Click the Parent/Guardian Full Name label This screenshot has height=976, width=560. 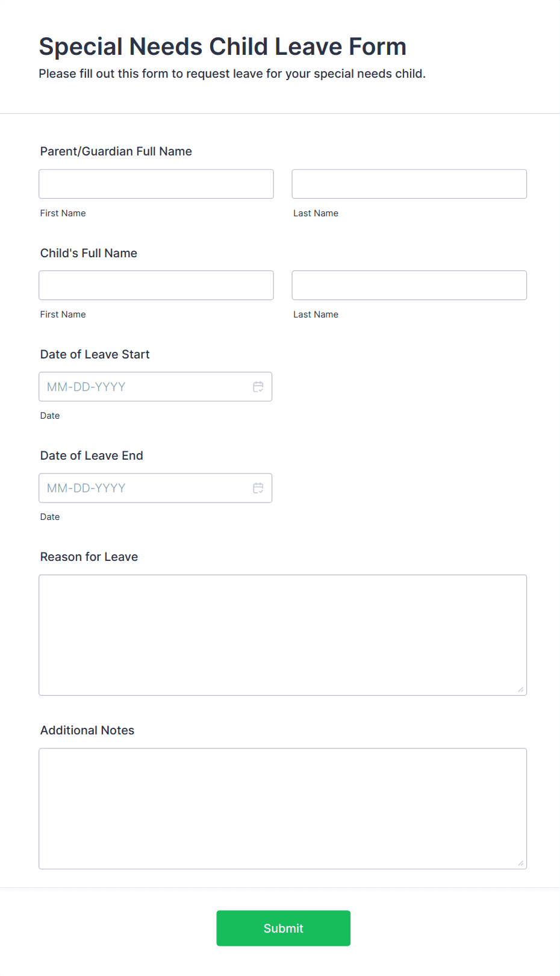[116, 151]
